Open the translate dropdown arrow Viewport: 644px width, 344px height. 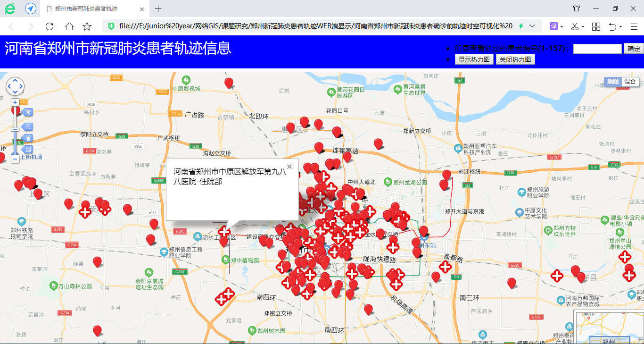pos(562,27)
